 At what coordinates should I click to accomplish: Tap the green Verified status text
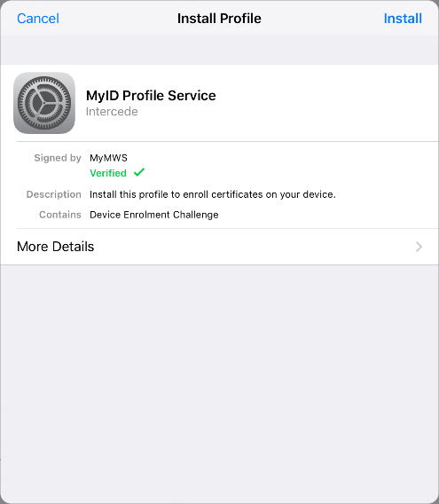pyautogui.click(x=108, y=173)
